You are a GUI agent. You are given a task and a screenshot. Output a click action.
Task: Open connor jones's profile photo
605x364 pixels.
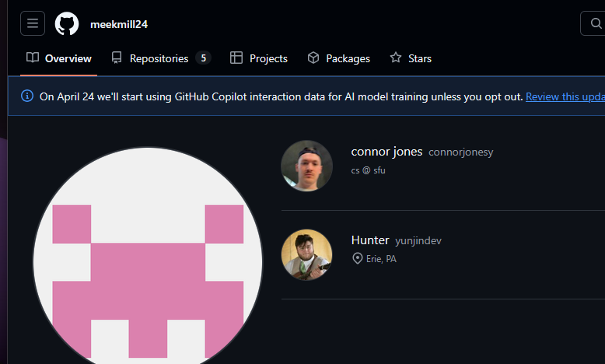(306, 166)
